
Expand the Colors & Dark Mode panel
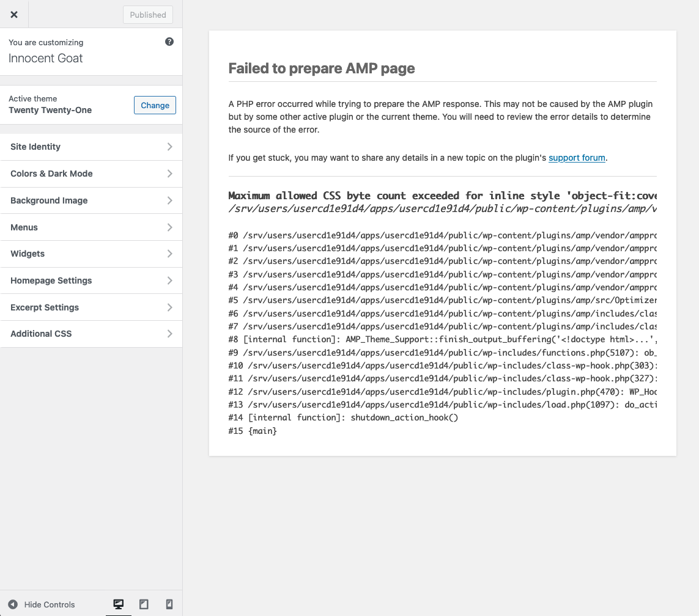pos(91,174)
